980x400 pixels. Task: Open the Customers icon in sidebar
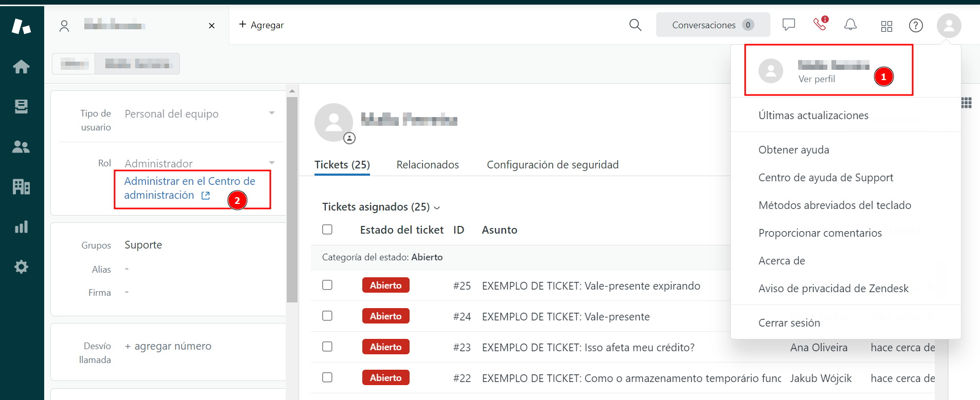tap(22, 147)
